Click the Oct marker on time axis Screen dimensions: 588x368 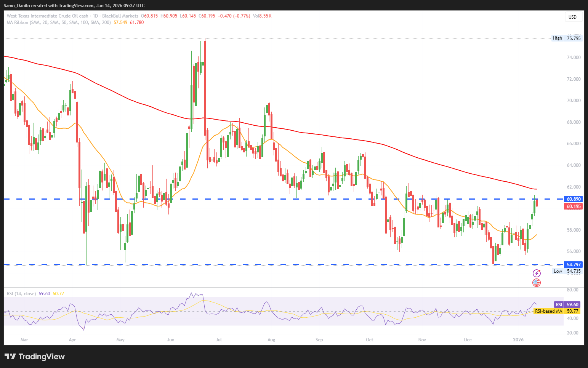369,339
